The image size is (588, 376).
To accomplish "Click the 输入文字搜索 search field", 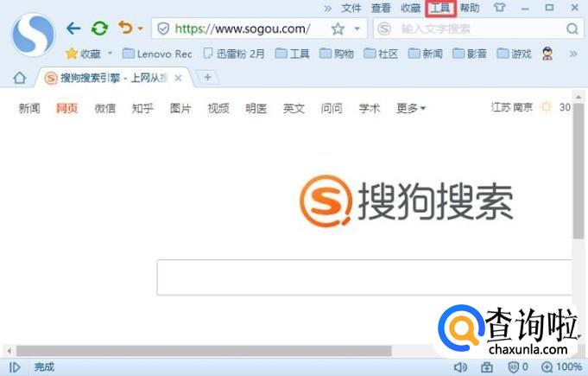I will click(x=478, y=29).
